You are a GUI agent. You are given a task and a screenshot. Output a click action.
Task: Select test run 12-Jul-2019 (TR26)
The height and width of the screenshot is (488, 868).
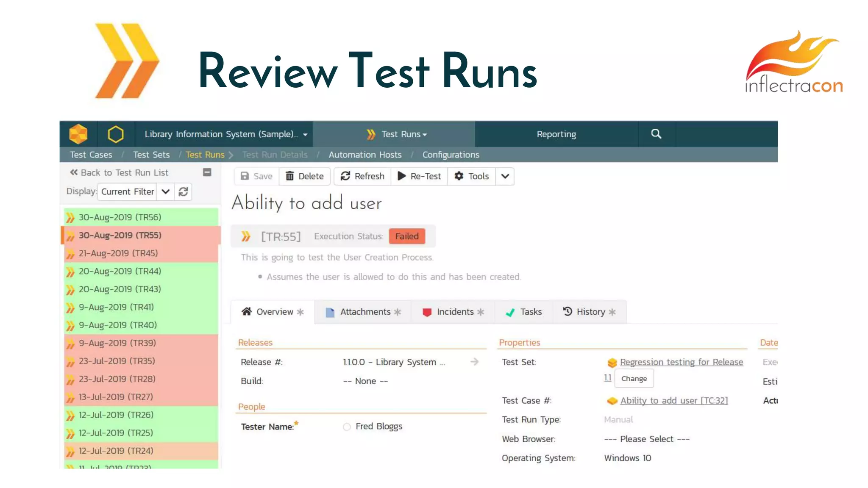[x=141, y=415]
